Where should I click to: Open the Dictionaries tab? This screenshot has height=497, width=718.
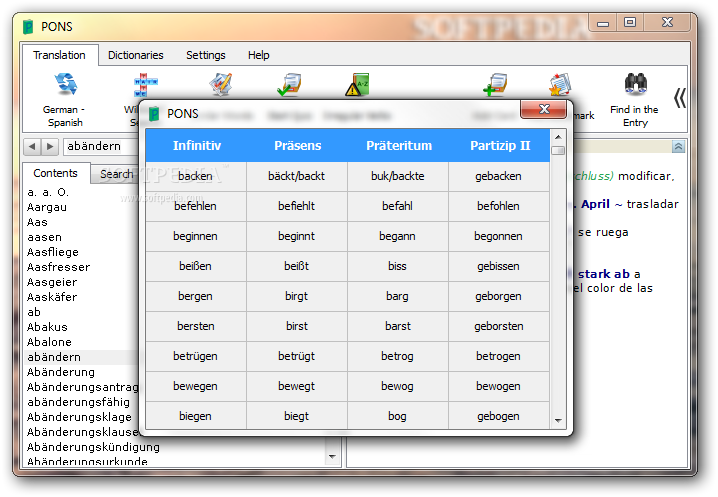[136, 55]
